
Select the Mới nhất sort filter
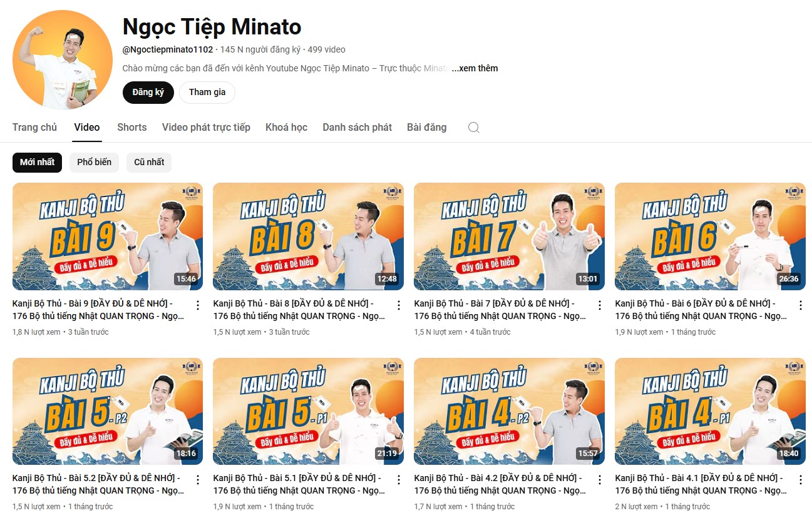pos(38,162)
